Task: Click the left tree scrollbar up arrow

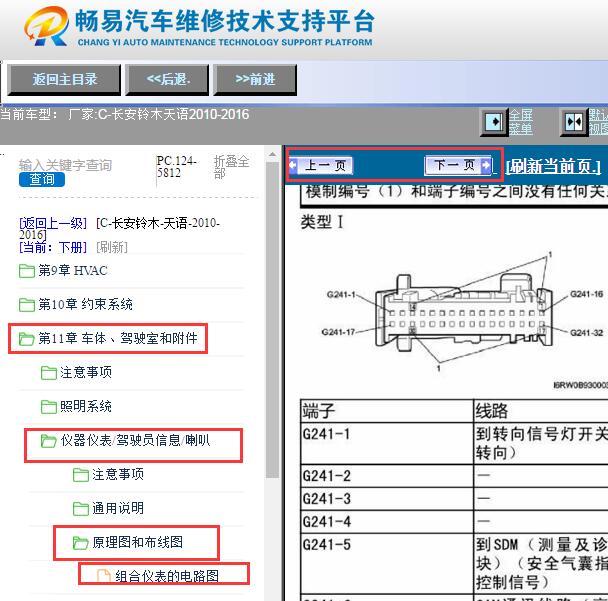Action: coord(273,154)
